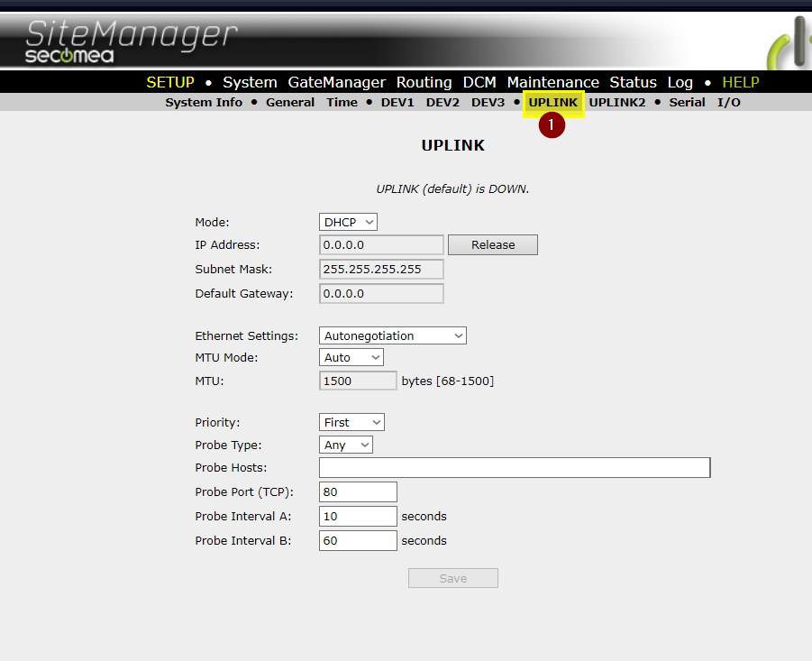Image resolution: width=812 pixels, height=661 pixels.
Task: Click the 'bytes [68-1500]' hint text
Action: tap(447, 381)
